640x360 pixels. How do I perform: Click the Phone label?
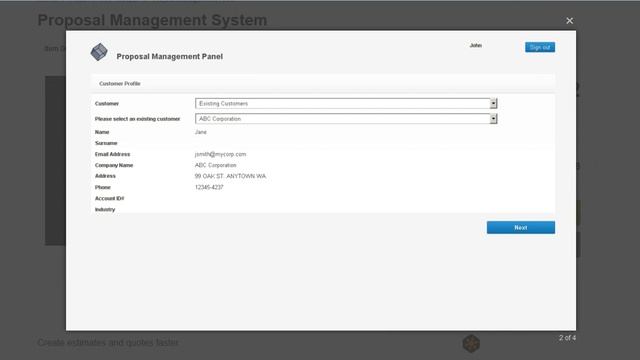102,187
